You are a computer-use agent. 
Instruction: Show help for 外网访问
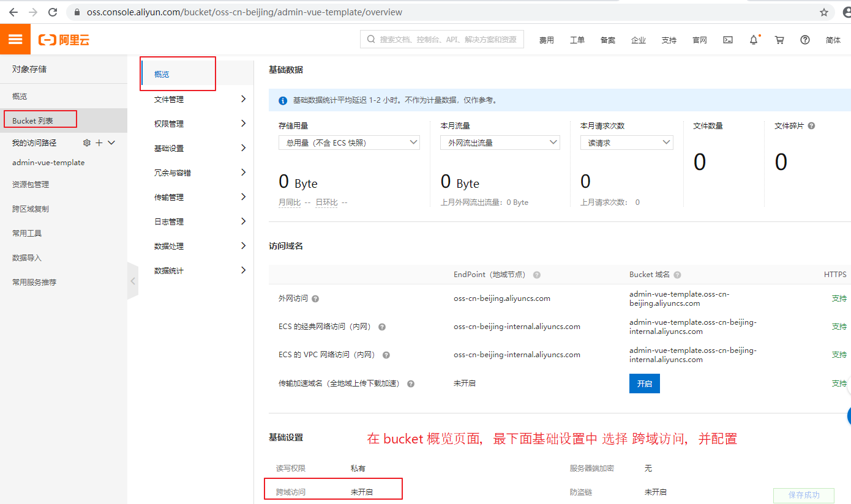point(315,299)
